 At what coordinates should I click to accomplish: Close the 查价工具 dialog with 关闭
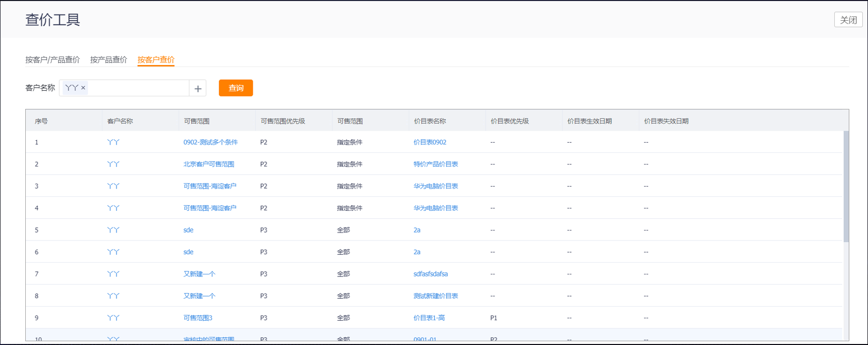(x=848, y=20)
